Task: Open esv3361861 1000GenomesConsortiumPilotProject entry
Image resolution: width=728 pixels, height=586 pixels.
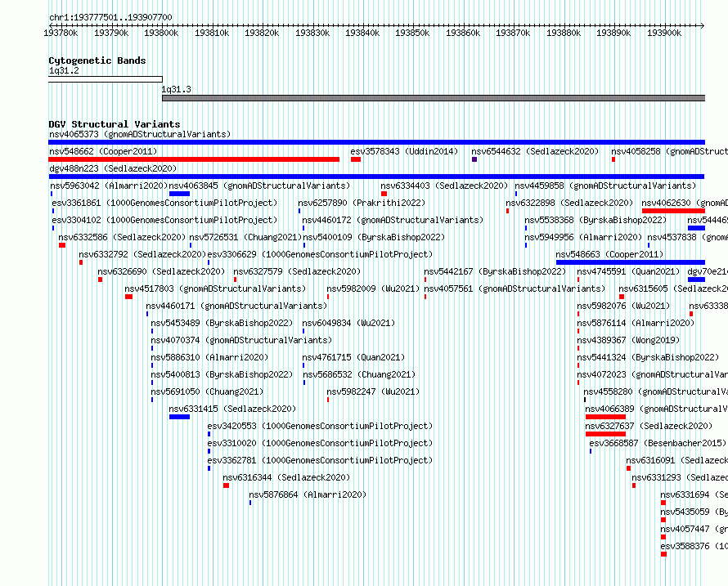Action: point(164,203)
